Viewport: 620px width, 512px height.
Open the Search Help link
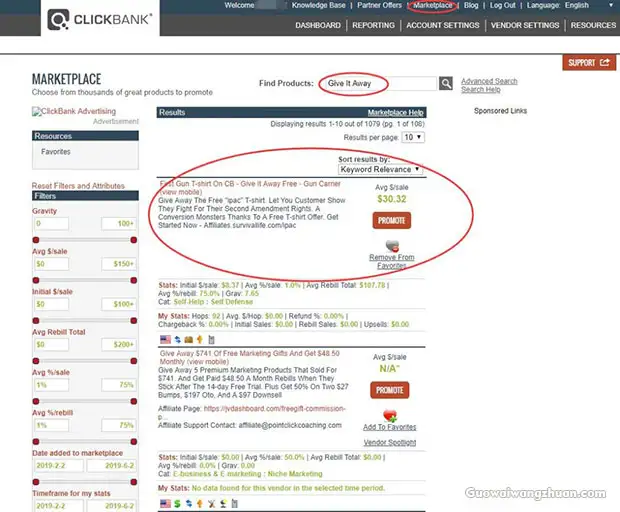pyautogui.click(x=480, y=89)
